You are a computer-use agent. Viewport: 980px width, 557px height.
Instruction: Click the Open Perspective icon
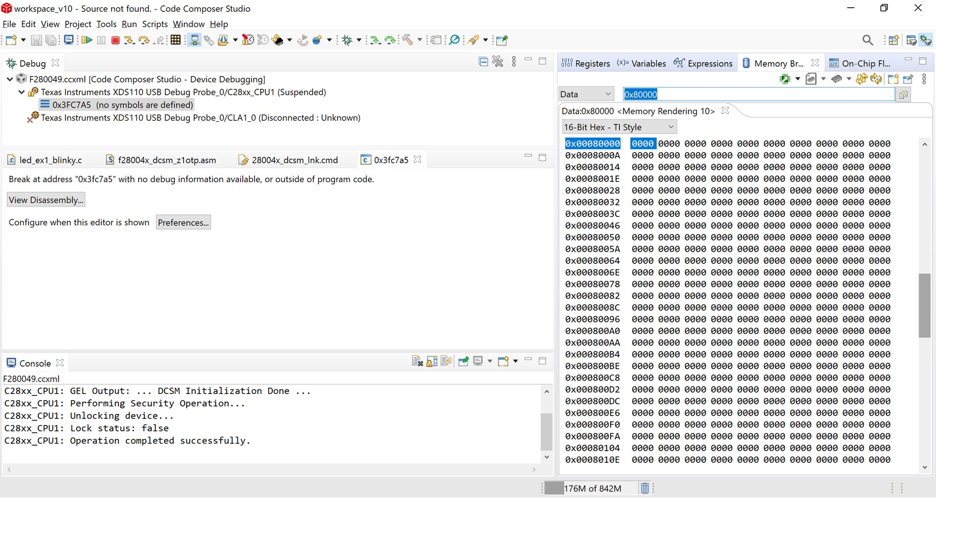point(894,40)
